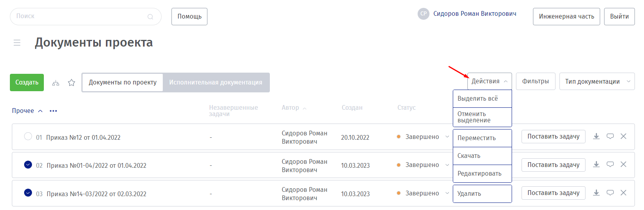Download document 01 via download icon
644x210 pixels.
[597, 136]
